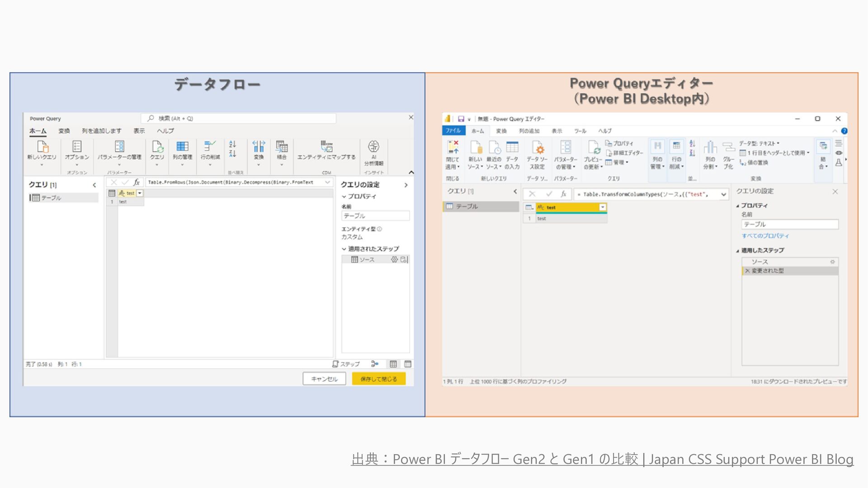Switch to 列の追加 tab in Desktop editor

pyautogui.click(x=529, y=131)
